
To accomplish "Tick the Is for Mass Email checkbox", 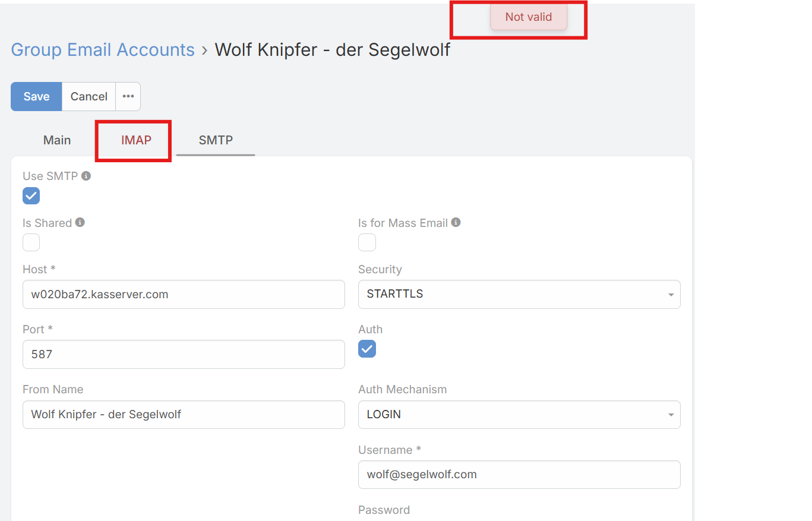I will pos(367,242).
